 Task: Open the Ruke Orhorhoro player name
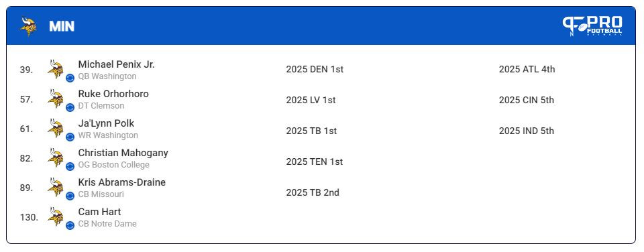[113, 94]
